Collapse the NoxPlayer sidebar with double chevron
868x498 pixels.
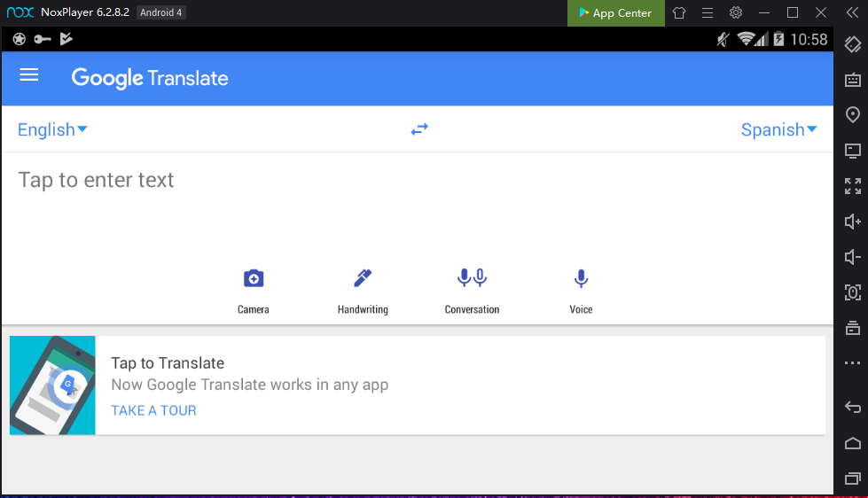click(x=853, y=12)
